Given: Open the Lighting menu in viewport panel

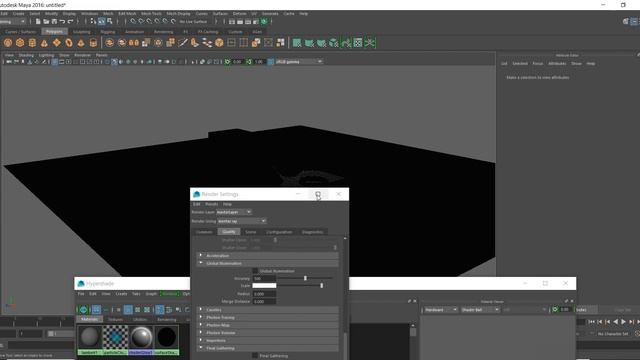Looking at the screenshot, I should coord(46,55).
